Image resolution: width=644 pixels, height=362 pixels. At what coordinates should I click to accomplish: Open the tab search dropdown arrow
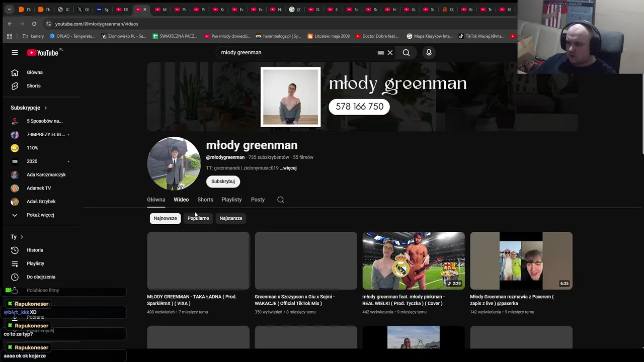(x=9, y=10)
